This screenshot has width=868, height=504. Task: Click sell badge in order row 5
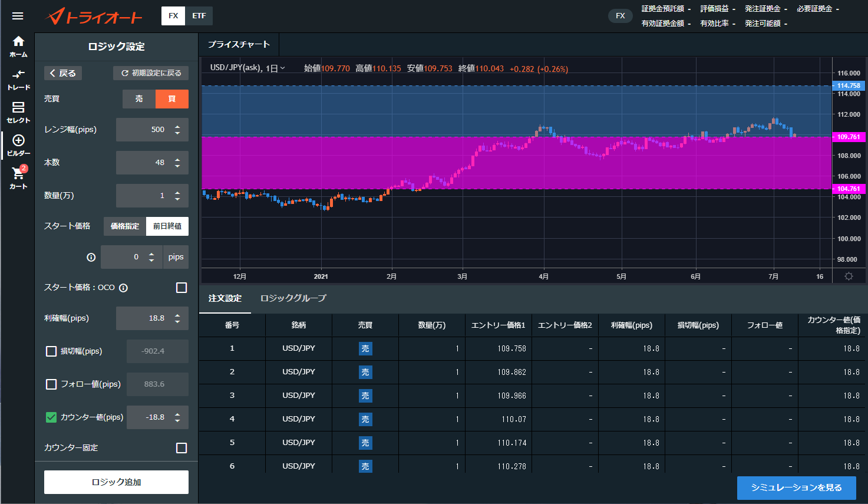pyautogui.click(x=365, y=443)
